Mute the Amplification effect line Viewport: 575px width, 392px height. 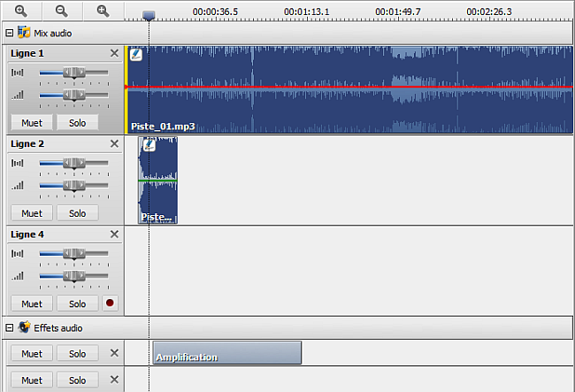pos(32,353)
